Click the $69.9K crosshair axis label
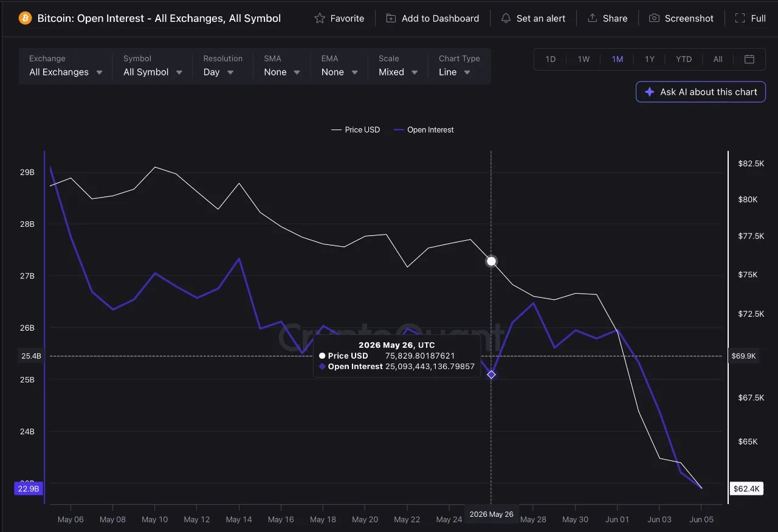Image resolution: width=778 pixels, height=532 pixels. pos(744,356)
